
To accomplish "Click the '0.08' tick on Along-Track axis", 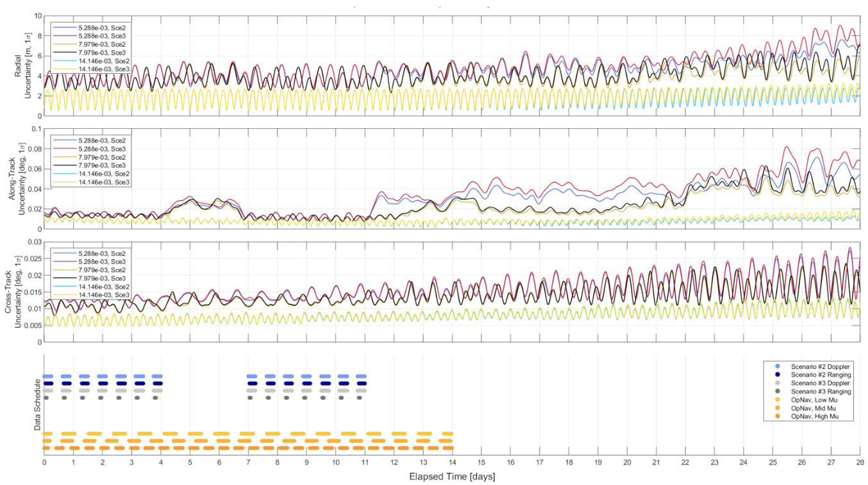I will [x=34, y=149].
